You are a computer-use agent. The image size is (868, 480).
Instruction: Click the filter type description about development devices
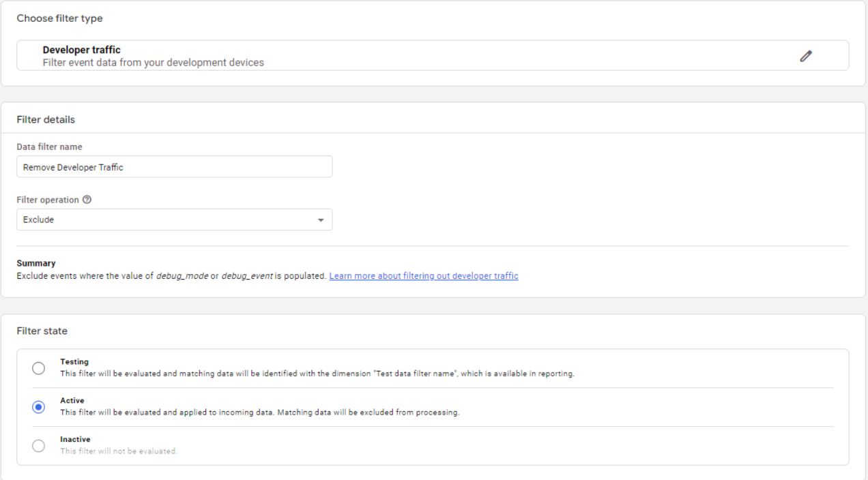(x=153, y=63)
